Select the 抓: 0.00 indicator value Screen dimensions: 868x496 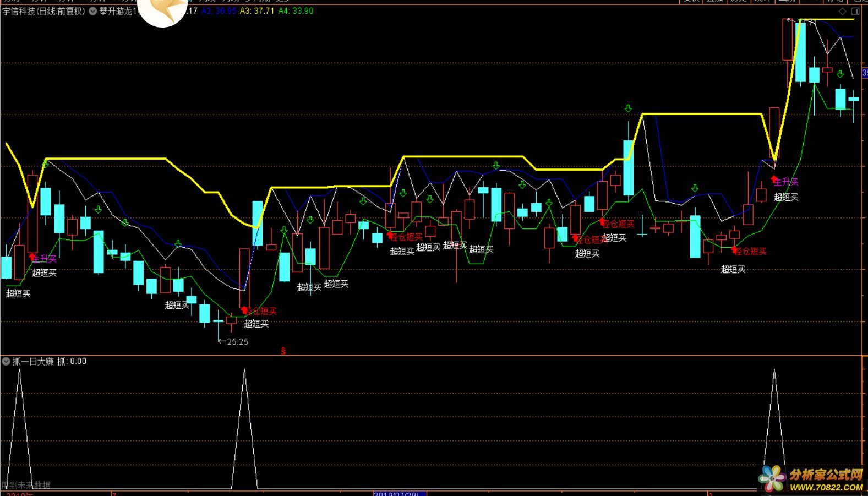(72, 361)
